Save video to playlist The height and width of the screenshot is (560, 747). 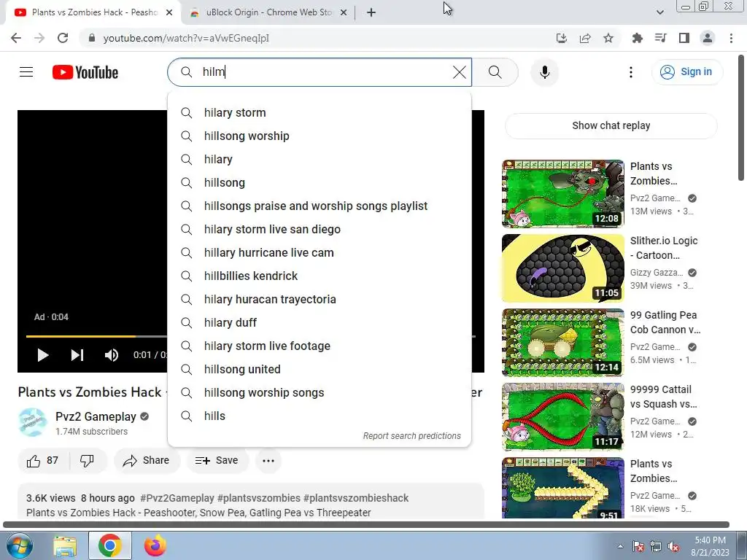(217, 461)
